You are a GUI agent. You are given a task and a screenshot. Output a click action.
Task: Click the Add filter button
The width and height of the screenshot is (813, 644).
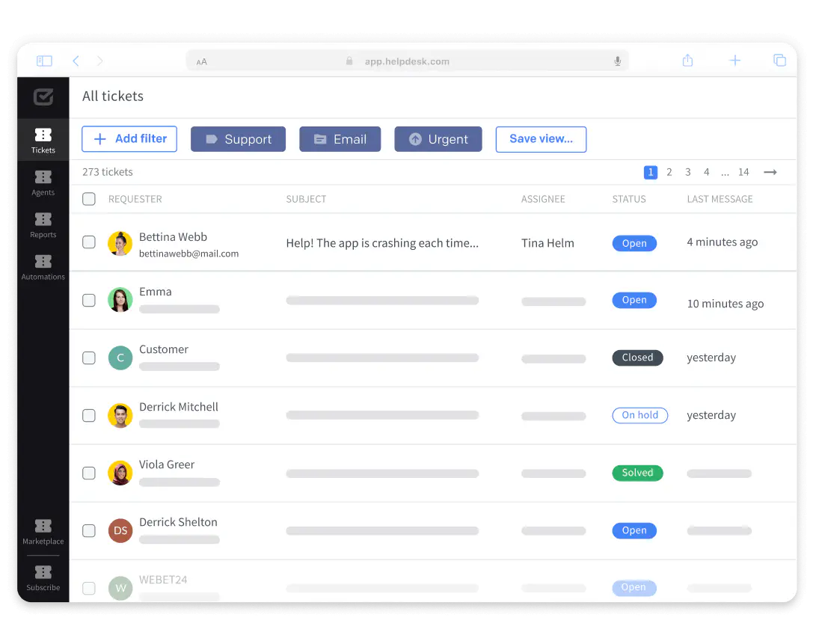coord(129,139)
